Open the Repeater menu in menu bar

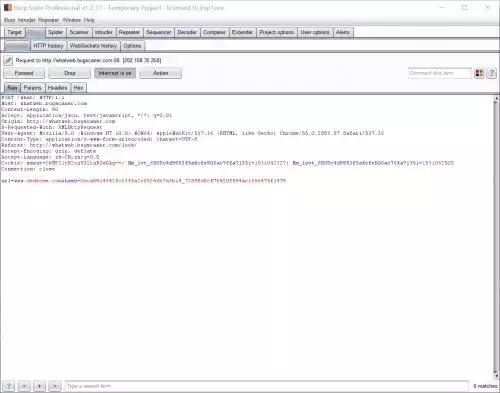click(x=48, y=20)
